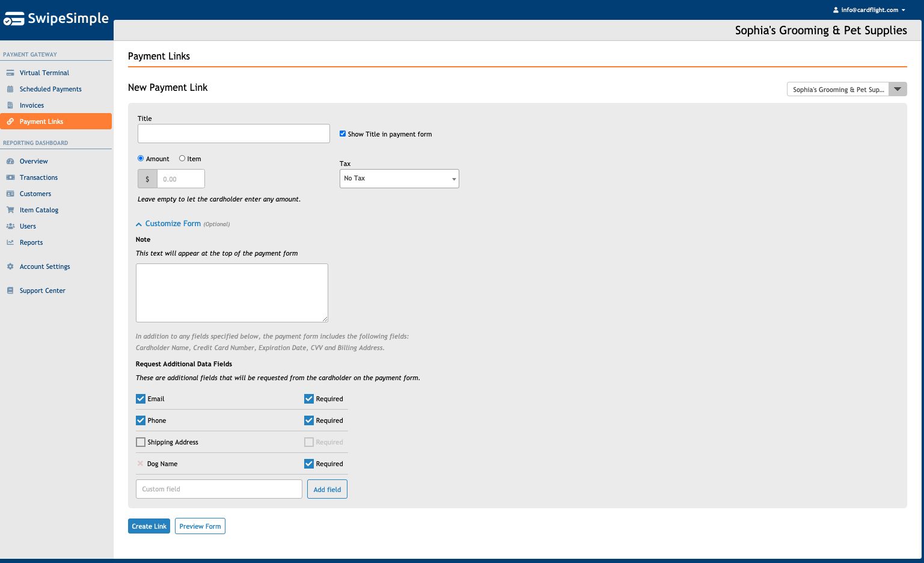Toggle Required for Phone field
The image size is (924, 563).
[x=309, y=420]
